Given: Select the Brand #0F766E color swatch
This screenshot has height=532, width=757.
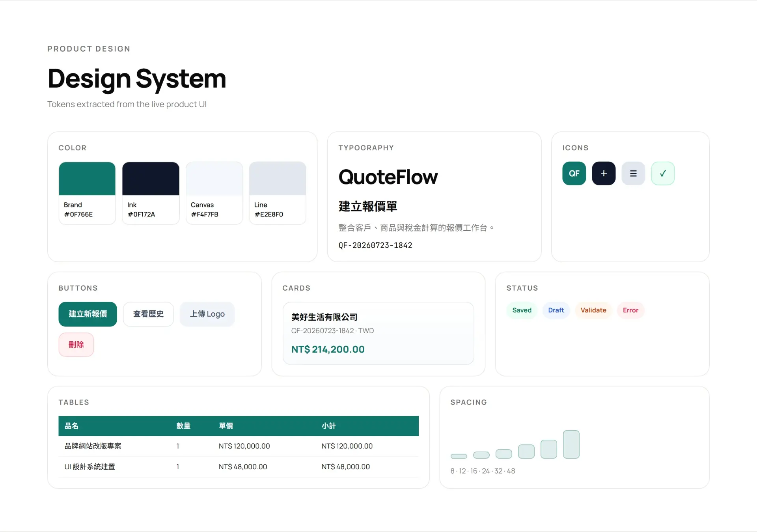Looking at the screenshot, I should [87, 193].
